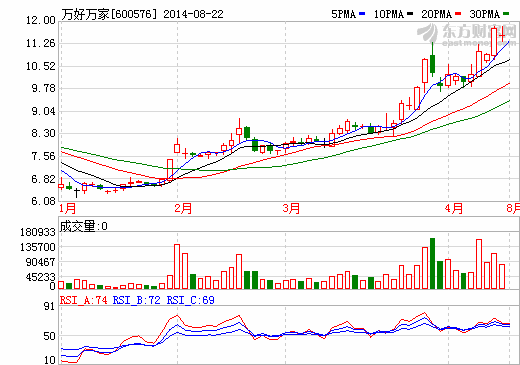520x365 pixels.
Task: Click the RSI_B:72 indicator label
Action: tap(137, 300)
